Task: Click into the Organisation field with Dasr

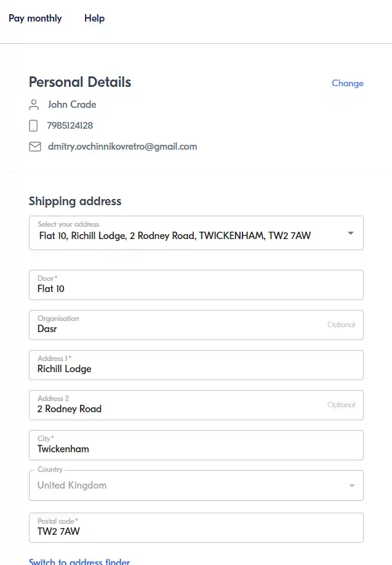Action: (196, 325)
